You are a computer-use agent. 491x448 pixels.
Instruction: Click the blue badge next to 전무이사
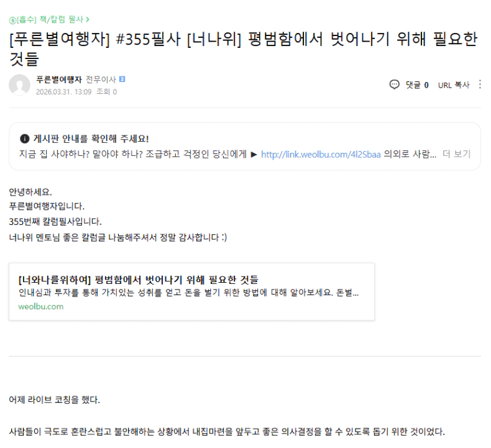point(122,80)
